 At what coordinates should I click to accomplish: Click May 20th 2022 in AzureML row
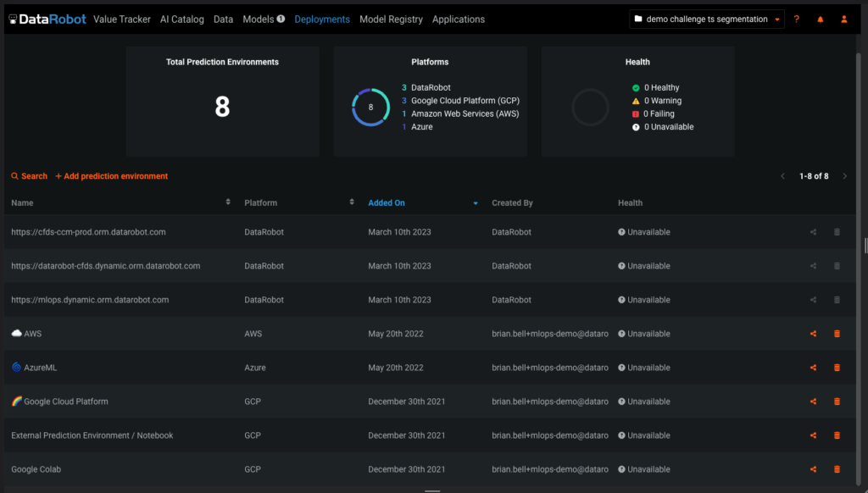coord(396,368)
